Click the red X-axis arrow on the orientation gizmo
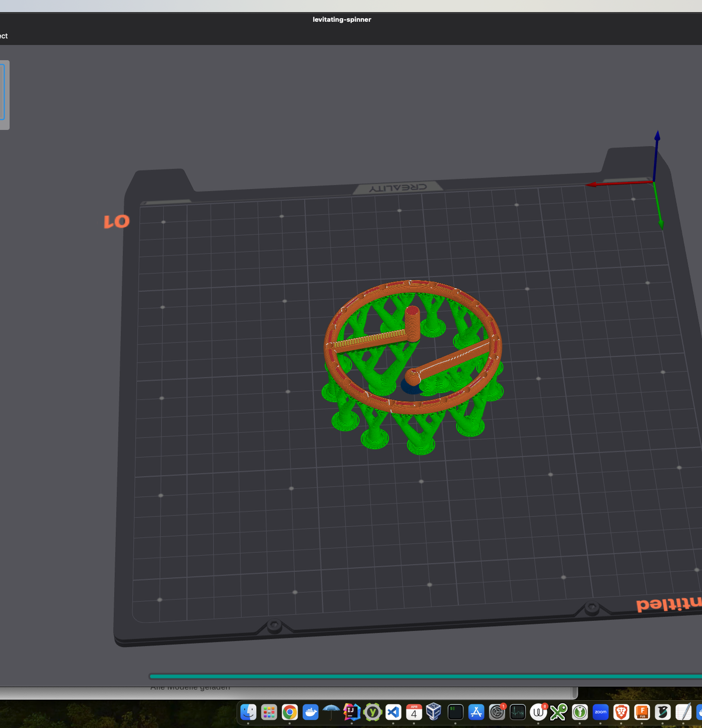This screenshot has width=702, height=728. pyautogui.click(x=592, y=185)
